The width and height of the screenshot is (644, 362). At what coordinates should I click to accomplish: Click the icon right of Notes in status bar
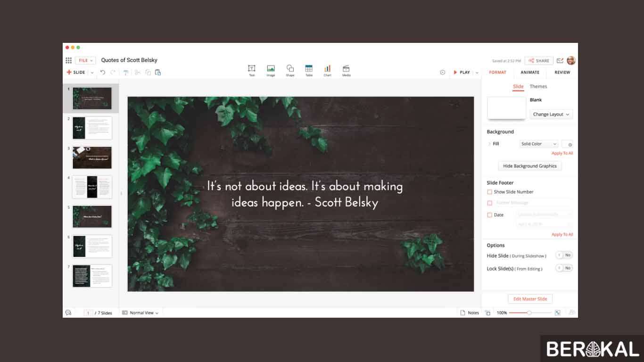tap(488, 313)
